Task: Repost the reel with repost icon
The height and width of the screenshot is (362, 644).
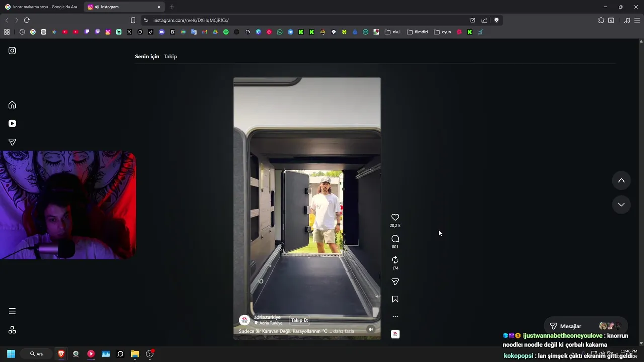Action: point(395,260)
